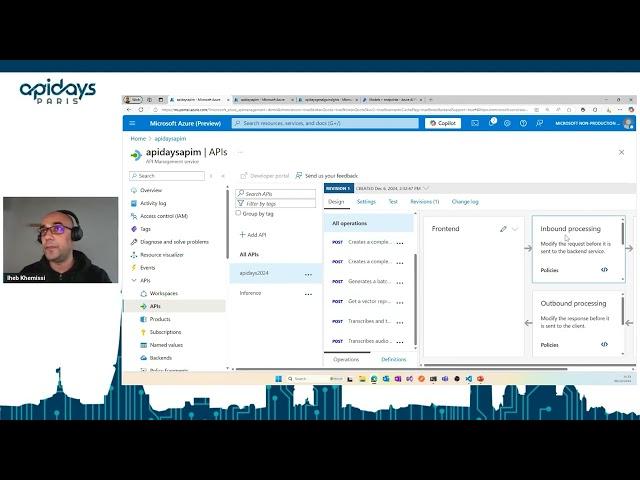This screenshot has width=640, height=480.
Task: Open the Azure portal hamburger menu
Action: point(132,123)
